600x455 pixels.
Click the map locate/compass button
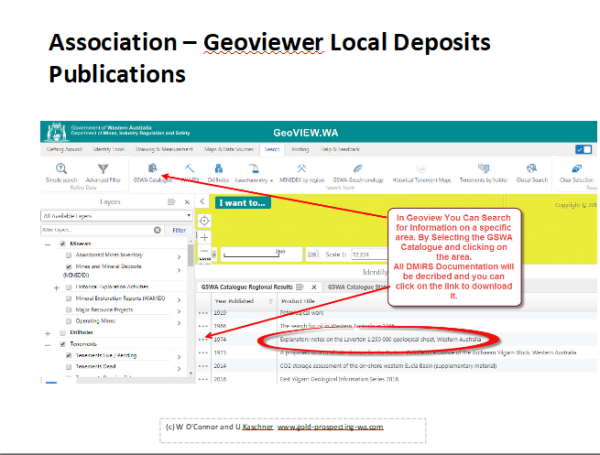(204, 221)
